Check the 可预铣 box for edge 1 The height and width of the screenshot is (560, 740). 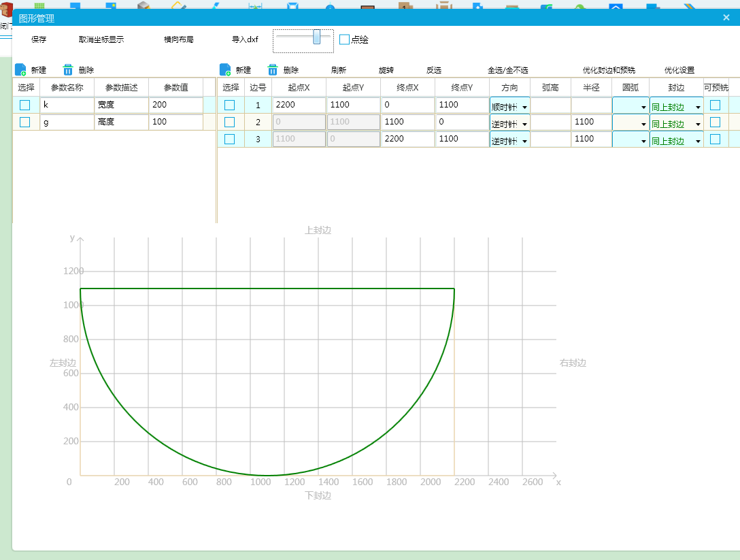pyautogui.click(x=715, y=105)
